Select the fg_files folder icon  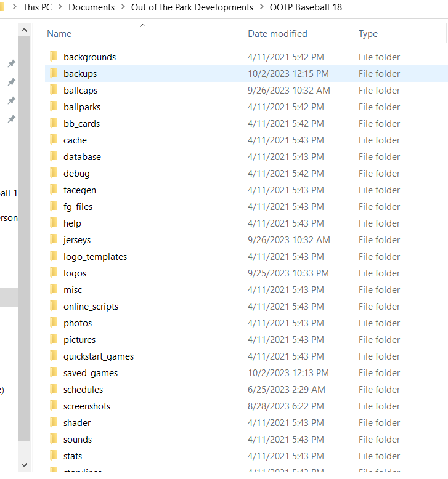click(54, 206)
